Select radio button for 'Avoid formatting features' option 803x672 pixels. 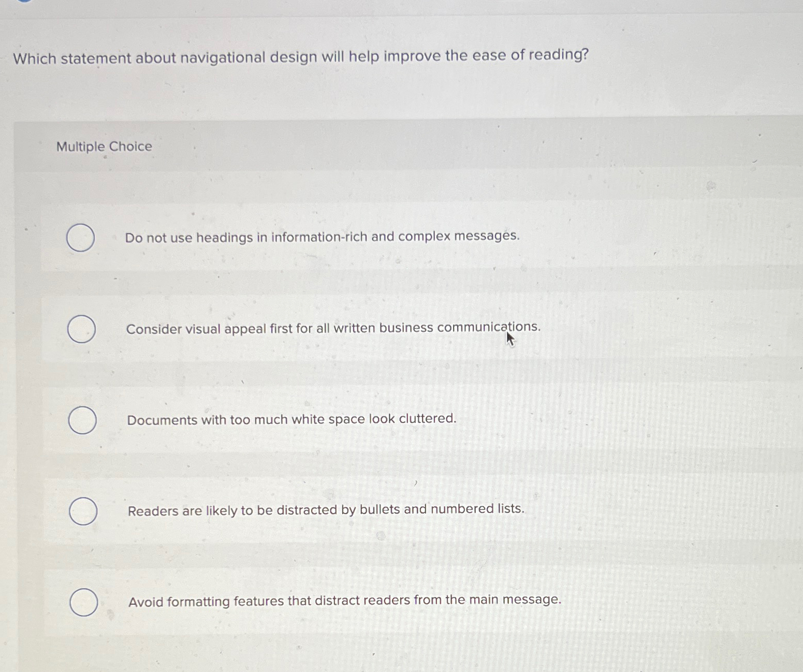tap(84, 602)
